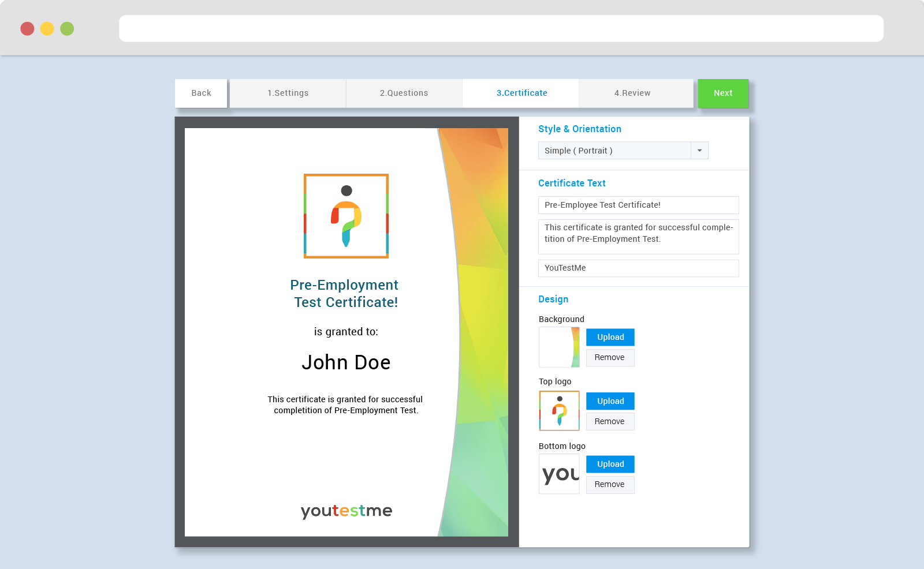Viewport: 924px width, 569px height.
Task: Click the green Next button
Action: tap(723, 93)
